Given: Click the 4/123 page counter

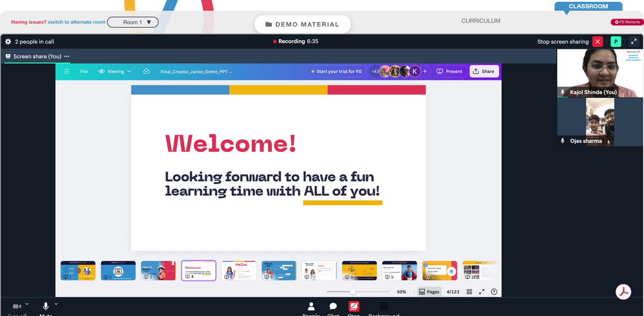Looking at the screenshot, I should click(x=453, y=292).
